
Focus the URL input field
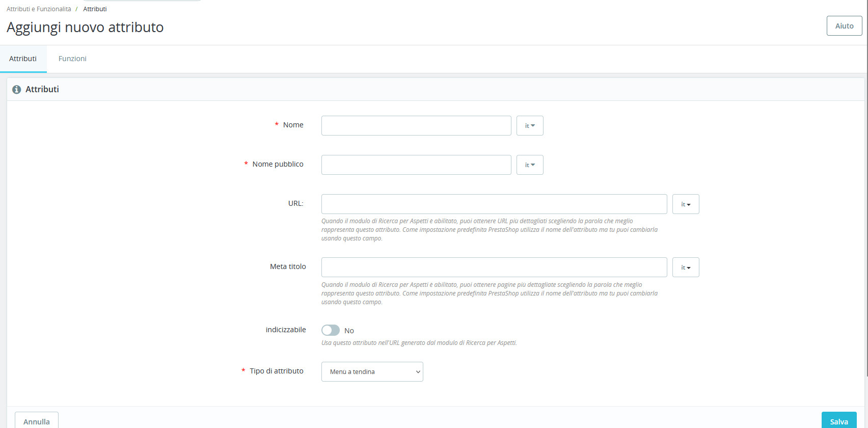494,204
